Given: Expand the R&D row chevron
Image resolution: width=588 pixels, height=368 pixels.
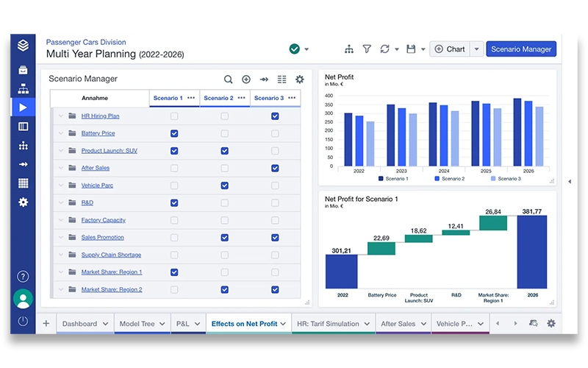Looking at the screenshot, I should click(x=60, y=203).
